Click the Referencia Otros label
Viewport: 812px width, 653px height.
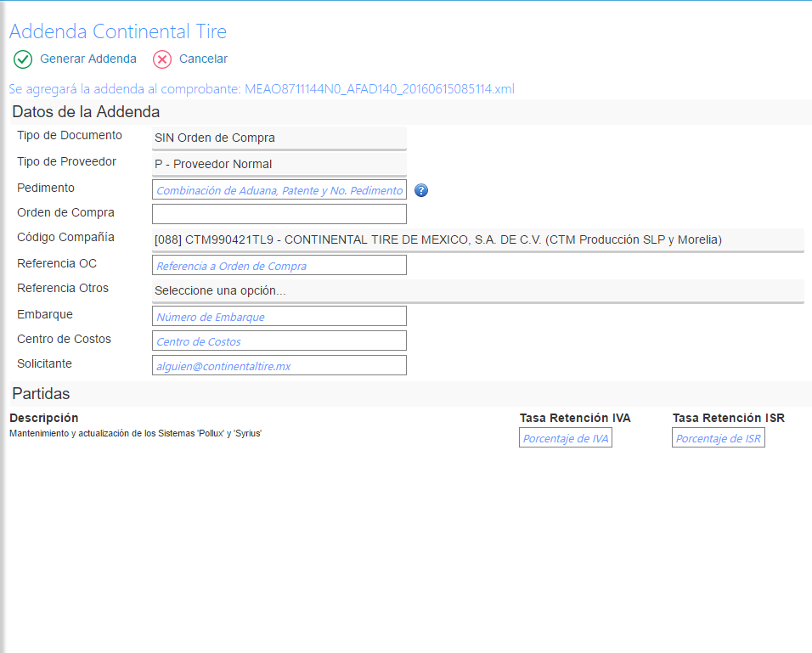tap(63, 288)
